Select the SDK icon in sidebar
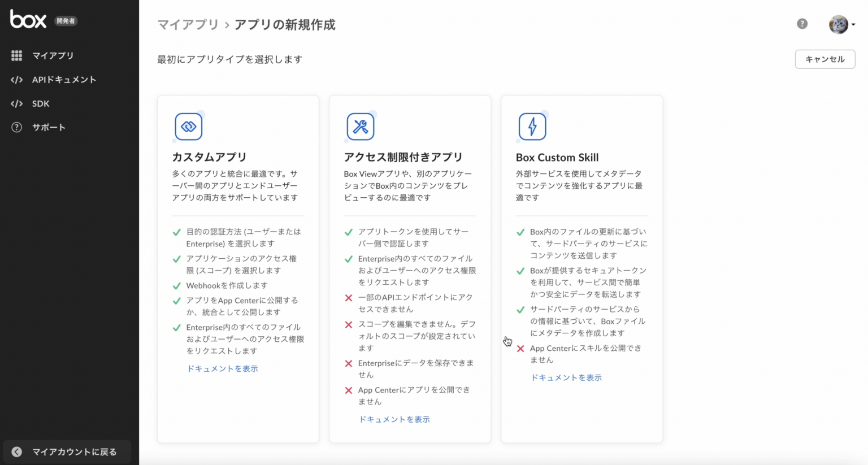 click(x=17, y=103)
